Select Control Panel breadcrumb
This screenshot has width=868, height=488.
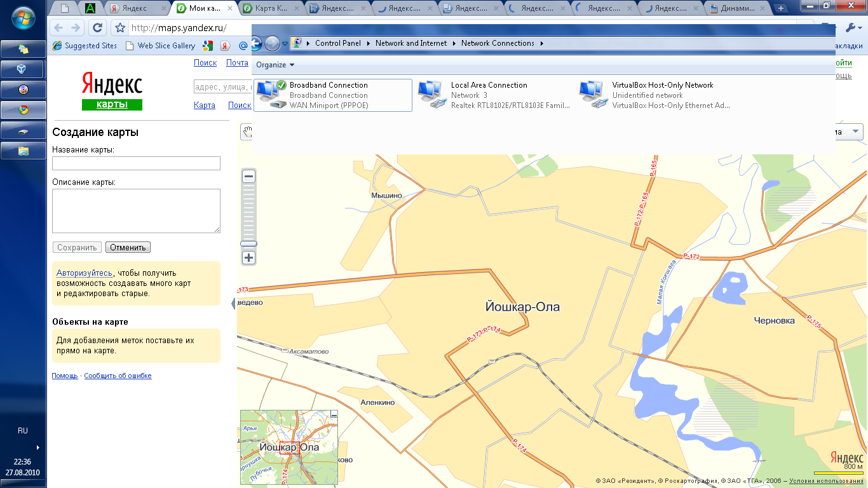tap(337, 43)
